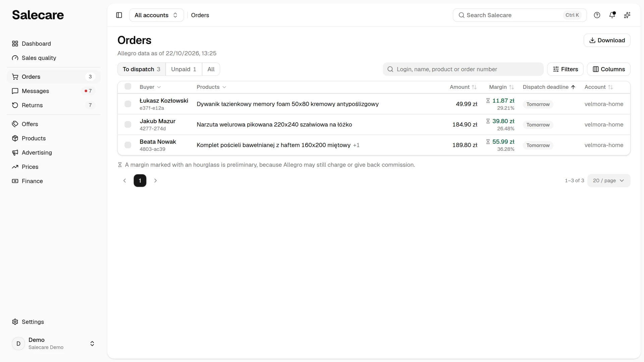644x362 pixels.
Task: Check Jakub Mazur order row
Action: [128, 125]
